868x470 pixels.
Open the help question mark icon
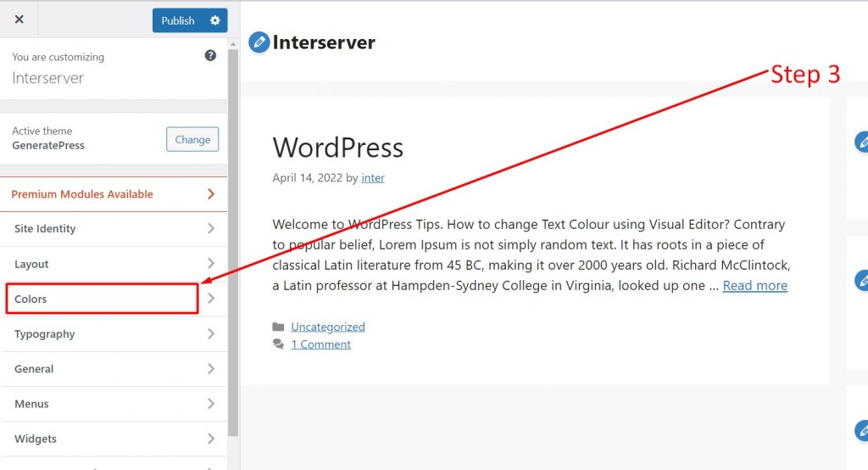210,55
